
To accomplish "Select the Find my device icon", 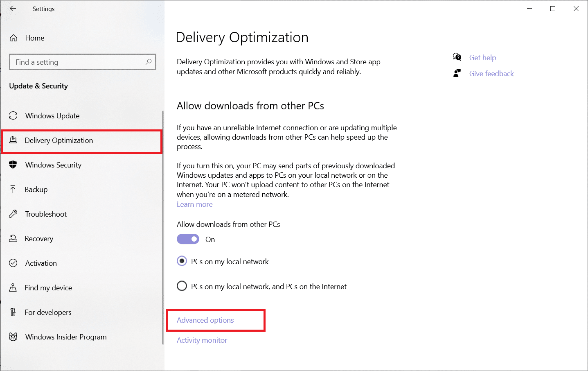I will 13,287.
